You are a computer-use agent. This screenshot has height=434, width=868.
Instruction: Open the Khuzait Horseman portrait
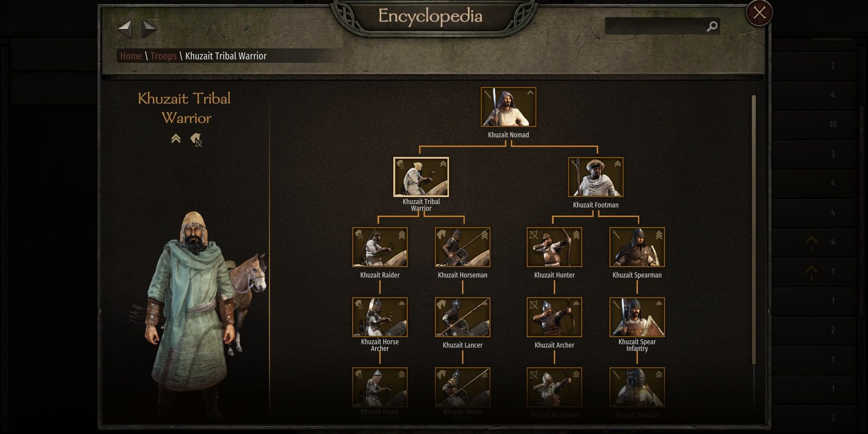[x=462, y=247]
